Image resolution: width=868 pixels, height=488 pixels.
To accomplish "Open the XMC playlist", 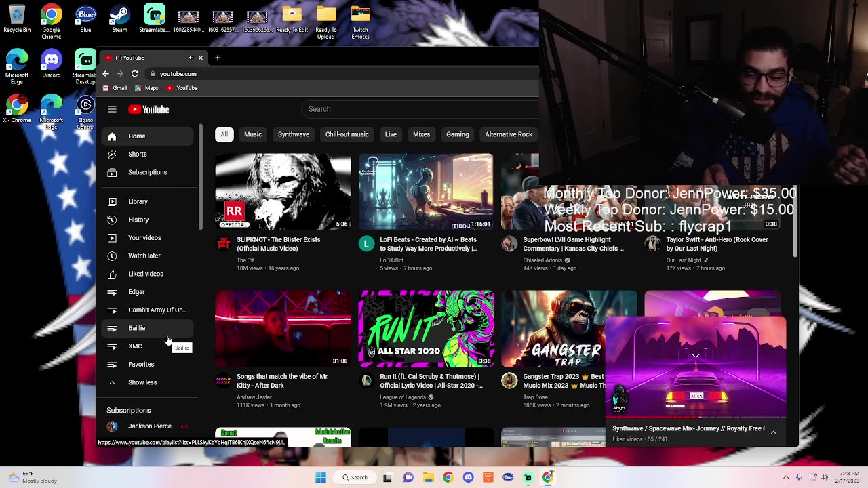I will (x=147, y=346).
